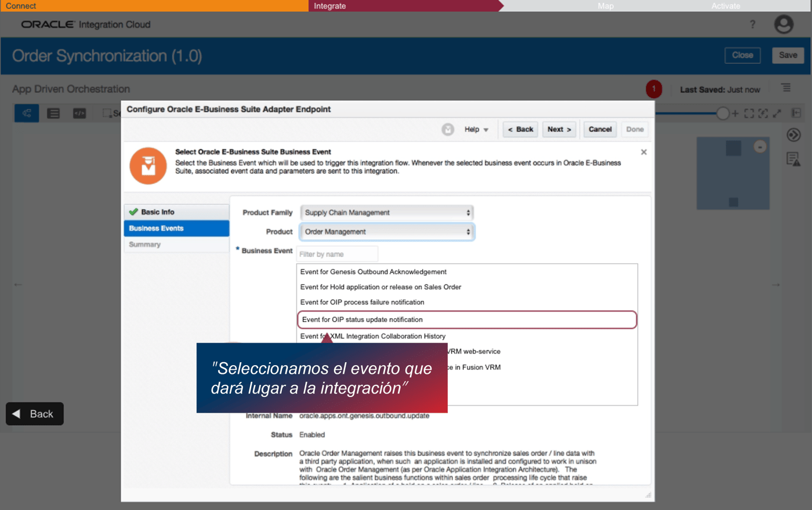Click the maximize canvas diagonal-arrows icon
The image size is (812, 510).
pos(777,114)
